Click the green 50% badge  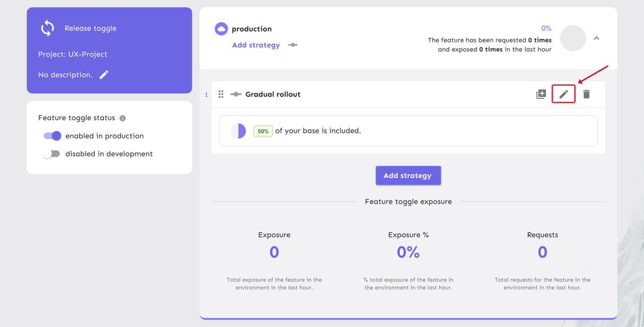pos(263,131)
